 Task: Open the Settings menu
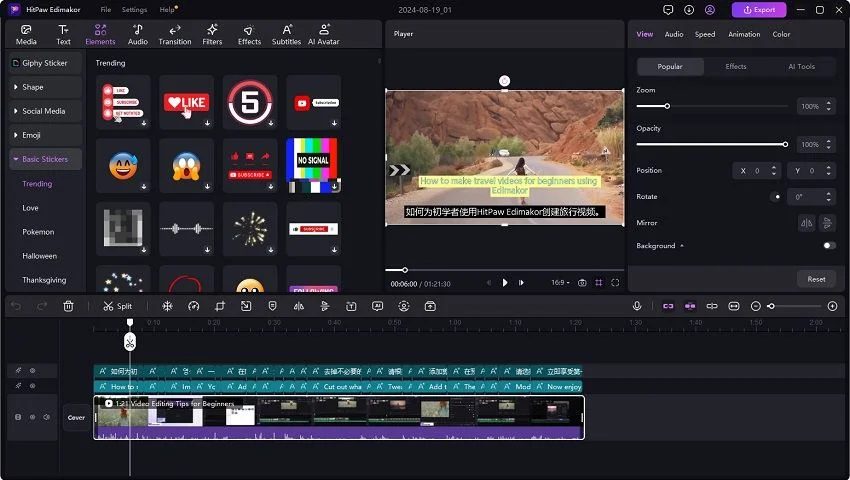click(x=134, y=10)
